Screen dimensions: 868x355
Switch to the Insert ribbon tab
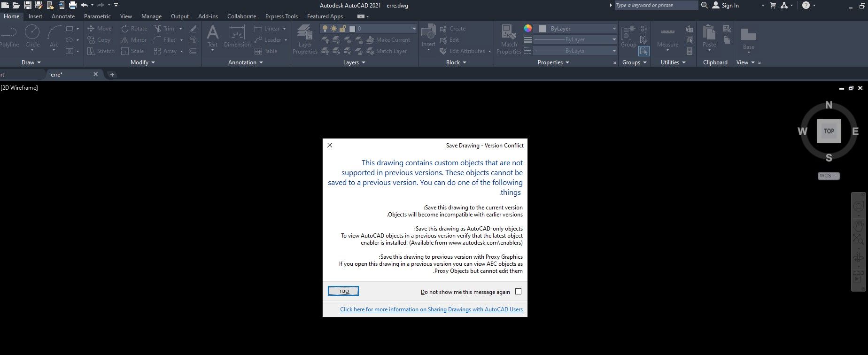(x=35, y=16)
